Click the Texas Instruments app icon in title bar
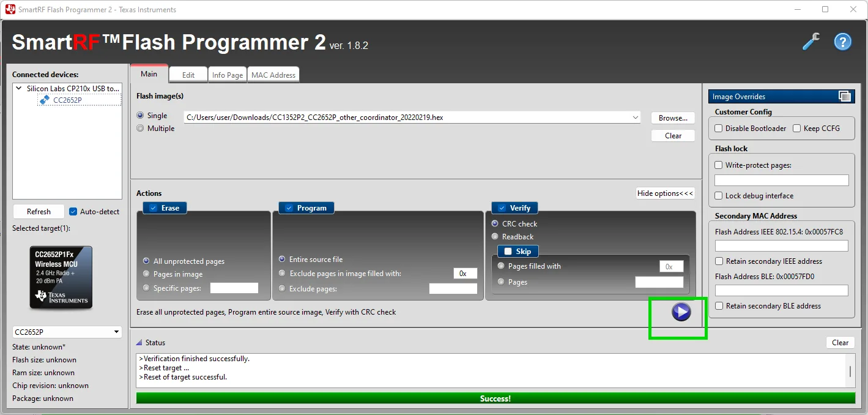 (10, 9)
